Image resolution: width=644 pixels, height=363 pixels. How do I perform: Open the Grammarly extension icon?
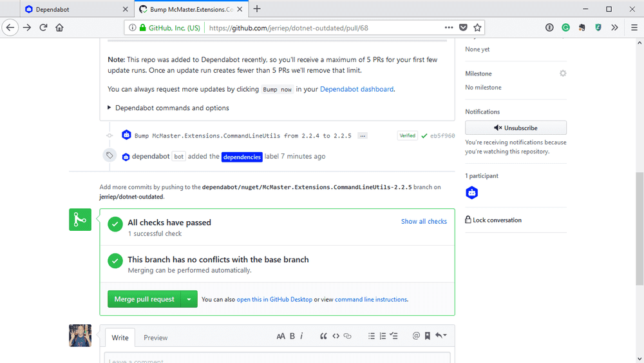(x=565, y=28)
